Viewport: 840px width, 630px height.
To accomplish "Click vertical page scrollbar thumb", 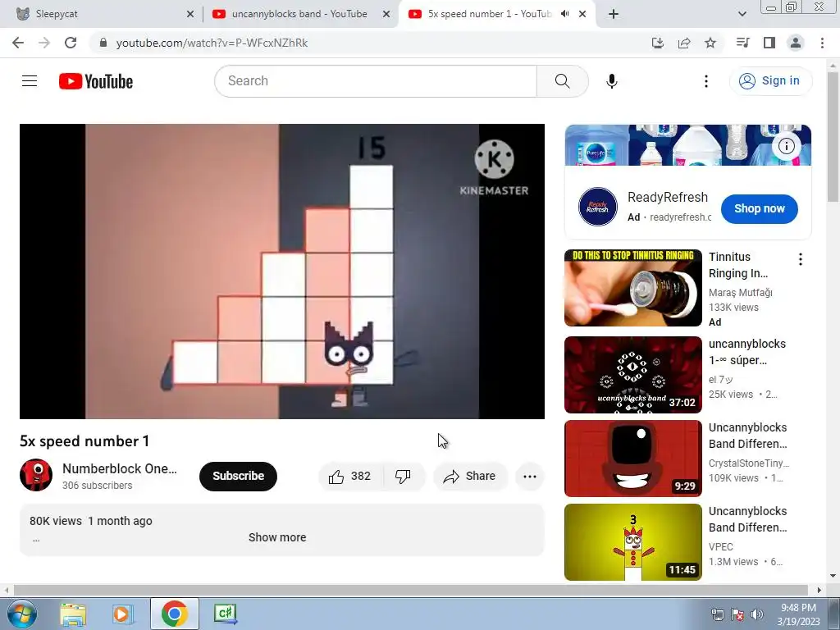I will [x=833, y=137].
